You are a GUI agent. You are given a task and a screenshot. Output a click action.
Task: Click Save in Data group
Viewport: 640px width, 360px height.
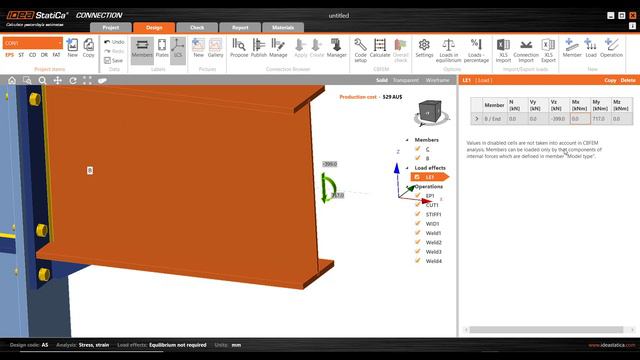point(113,60)
